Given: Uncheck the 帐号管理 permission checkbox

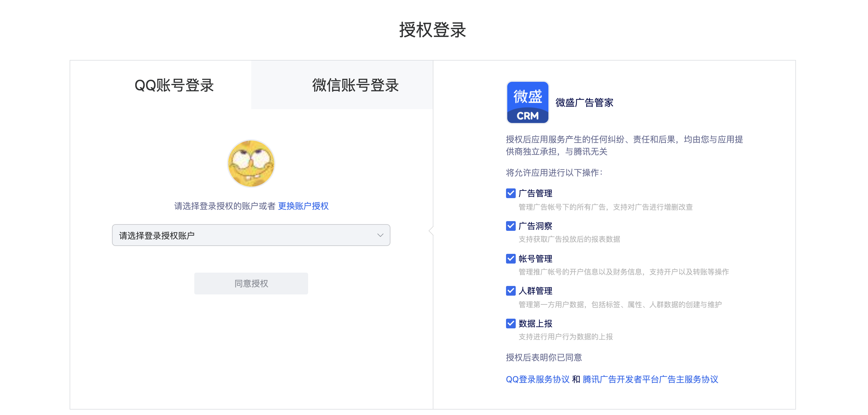Looking at the screenshot, I should pos(511,259).
